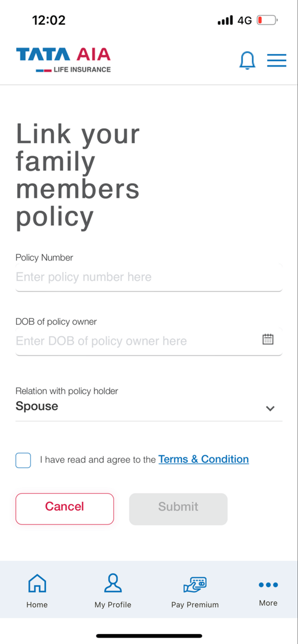Switch to the Pay Premium tab label
Viewport: 298px width, 644px height.
[195, 605]
